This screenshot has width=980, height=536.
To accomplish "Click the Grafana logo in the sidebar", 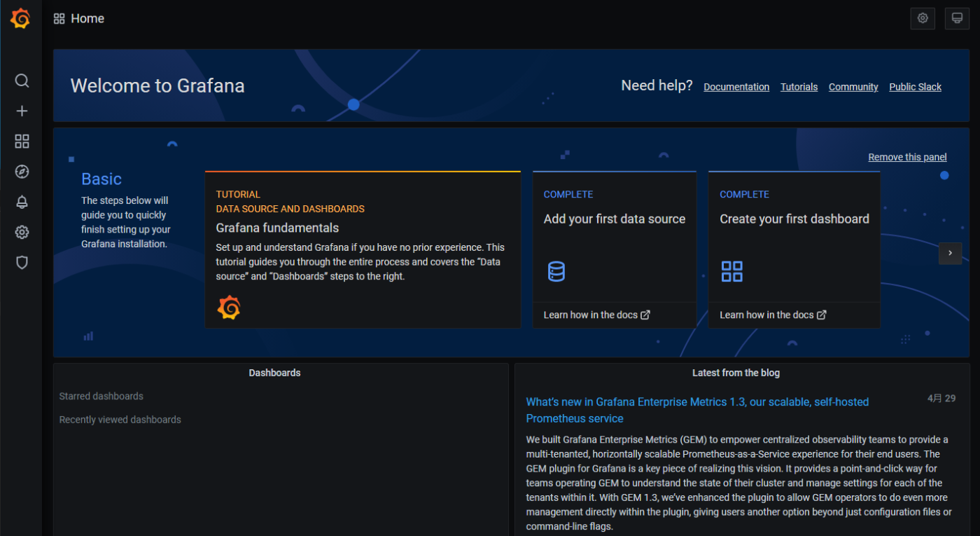I will pos(20,19).
